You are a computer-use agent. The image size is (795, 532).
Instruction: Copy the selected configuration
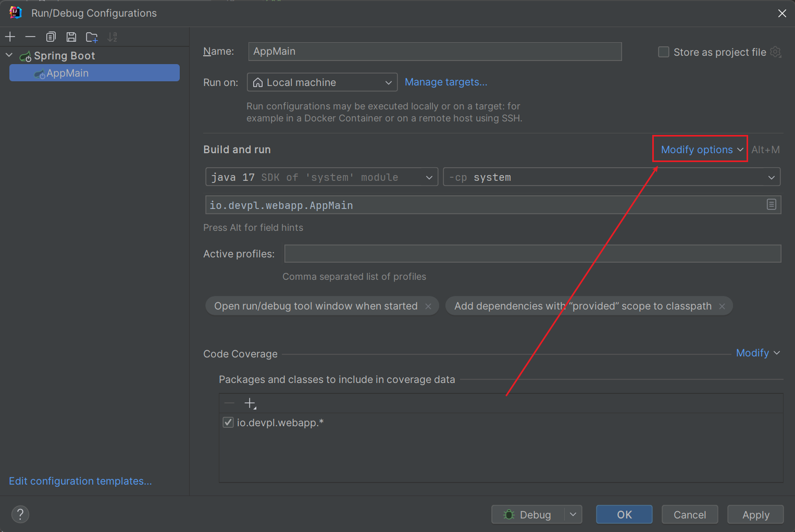[51, 36]
